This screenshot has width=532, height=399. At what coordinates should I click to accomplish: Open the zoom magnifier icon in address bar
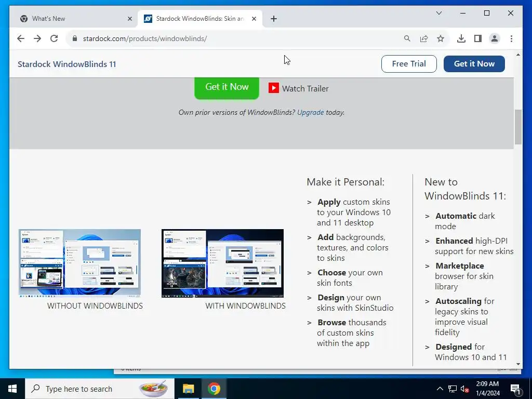pos(407,38)
